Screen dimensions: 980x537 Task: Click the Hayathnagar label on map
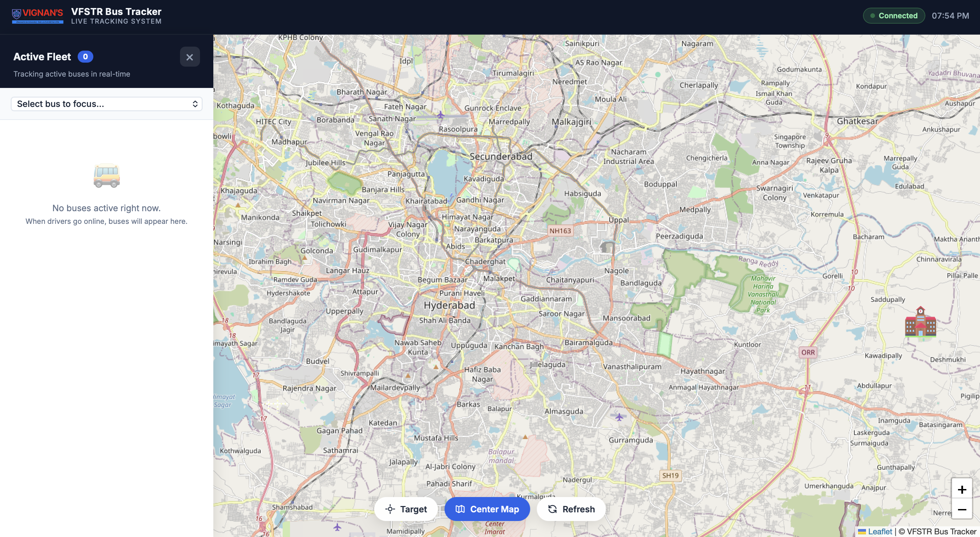(x=703, y=371)
